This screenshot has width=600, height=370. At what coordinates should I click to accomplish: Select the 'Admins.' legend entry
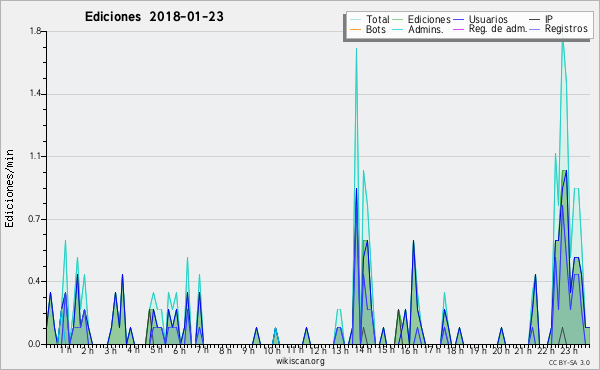[x=426, y=29]
